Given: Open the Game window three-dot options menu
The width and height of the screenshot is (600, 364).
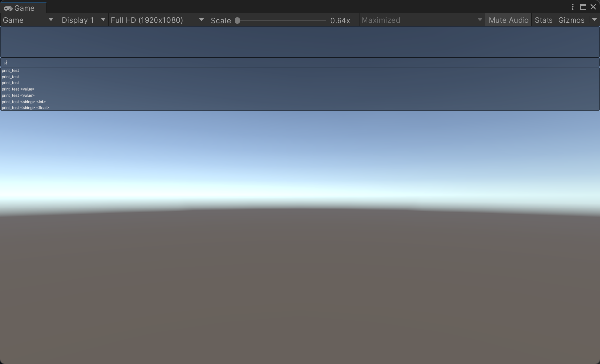Looking at the screenshot, I should (573, 7).
